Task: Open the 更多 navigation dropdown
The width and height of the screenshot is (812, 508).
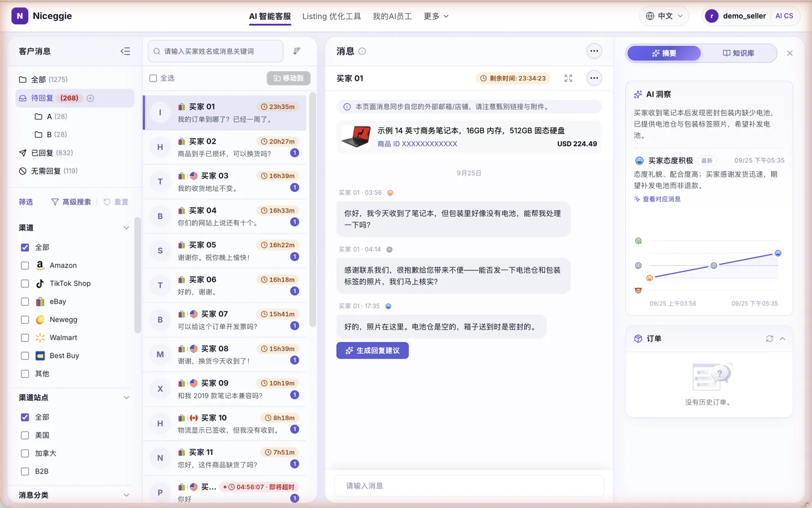Action: [436, 16]
